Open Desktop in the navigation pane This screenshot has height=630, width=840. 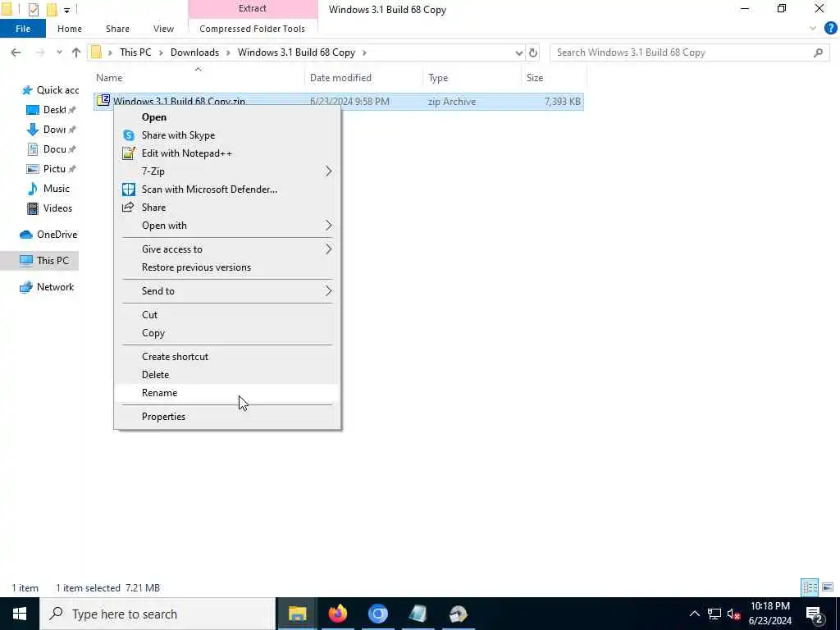(x=52, y=110)
